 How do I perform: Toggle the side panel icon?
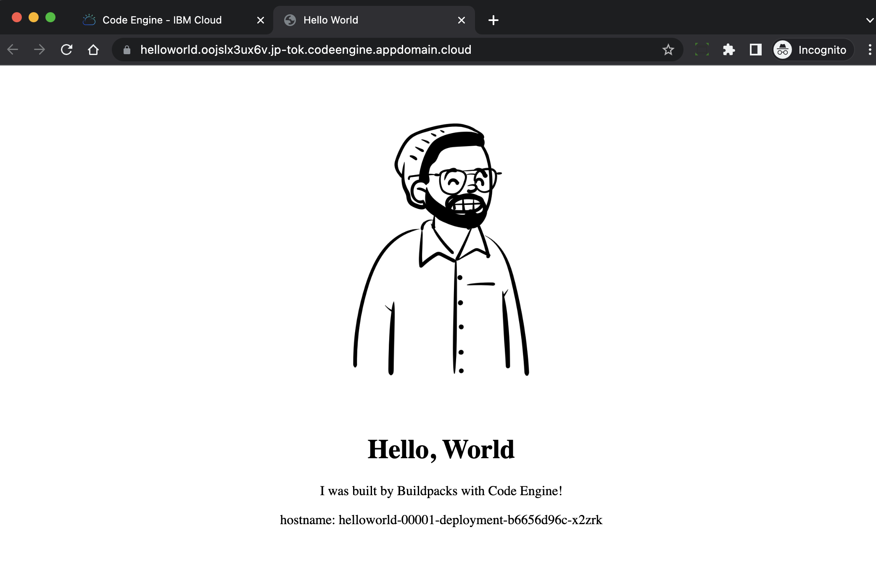click(755, 50)
